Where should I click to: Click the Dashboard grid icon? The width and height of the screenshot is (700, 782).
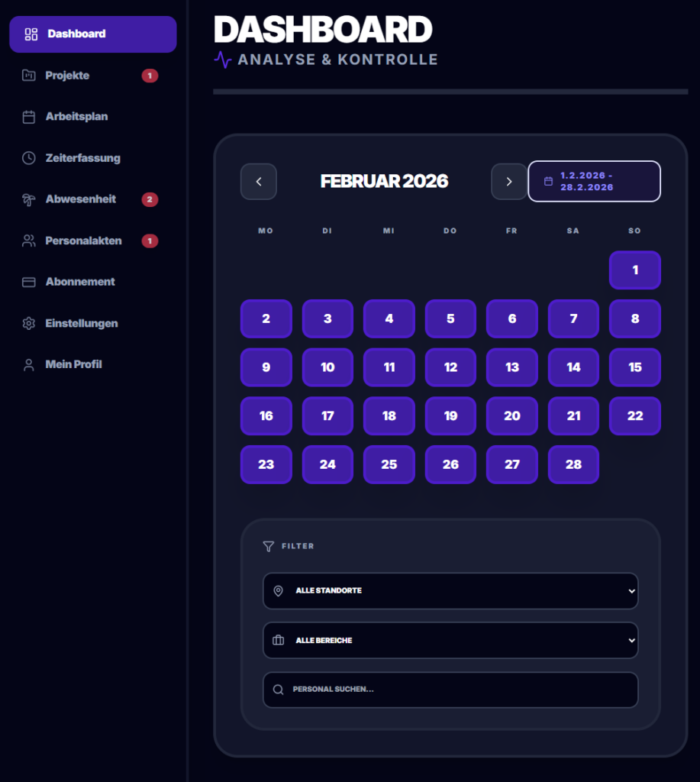coord(31,34)
